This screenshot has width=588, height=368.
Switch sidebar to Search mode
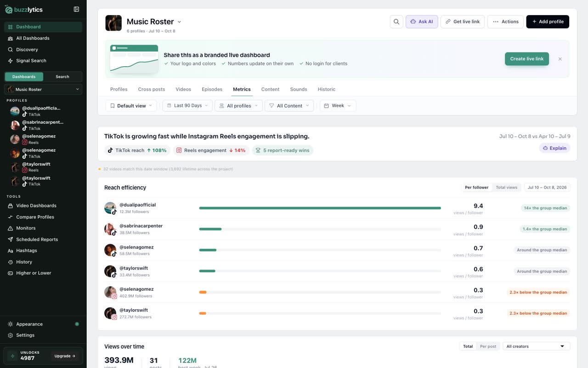[x=62, y=77]
